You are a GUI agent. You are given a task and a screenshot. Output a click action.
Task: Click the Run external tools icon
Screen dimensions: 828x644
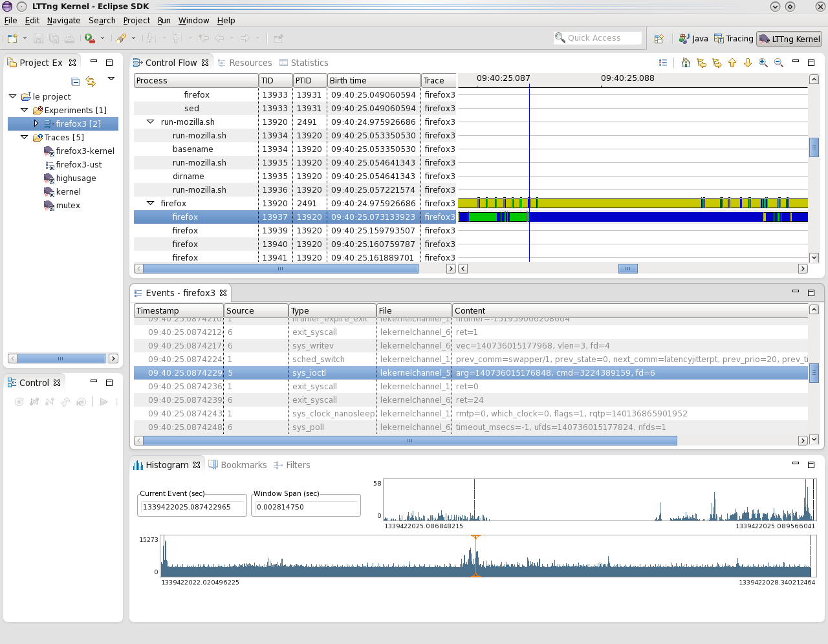90,39
